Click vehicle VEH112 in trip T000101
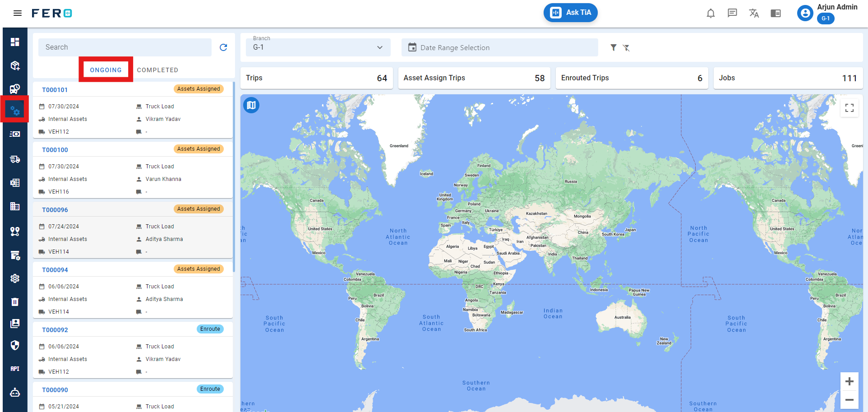This screenshot has height=412, width=868. coord(59,132)
